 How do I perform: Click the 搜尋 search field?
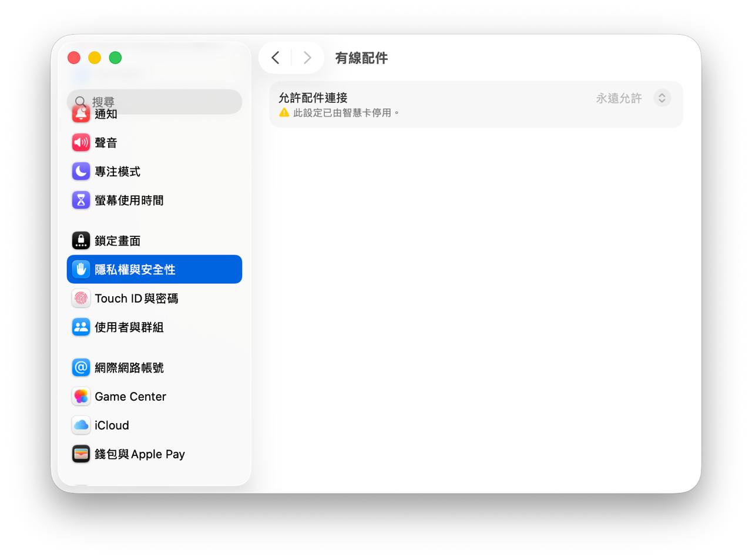(x=155, y=102)
